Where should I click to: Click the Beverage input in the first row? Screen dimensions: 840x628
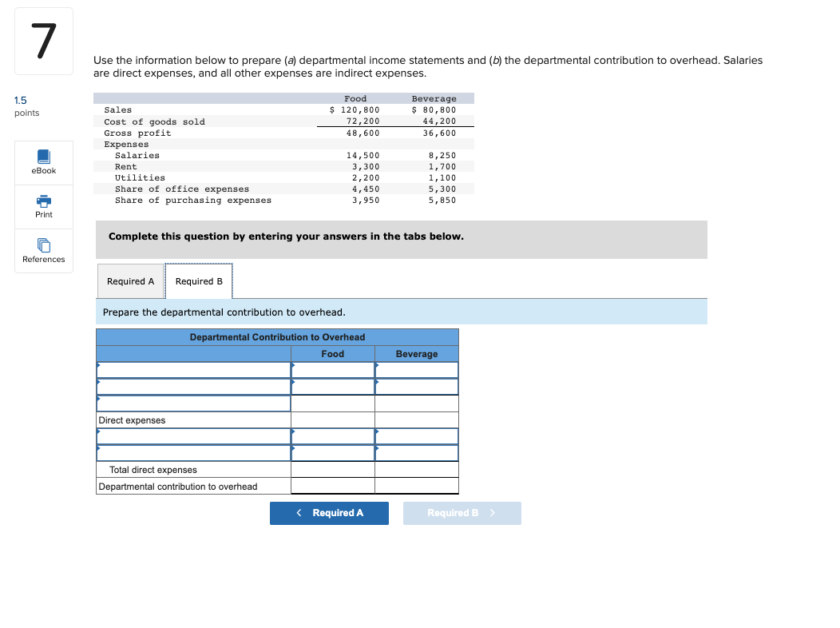click(x=416, y=370)
